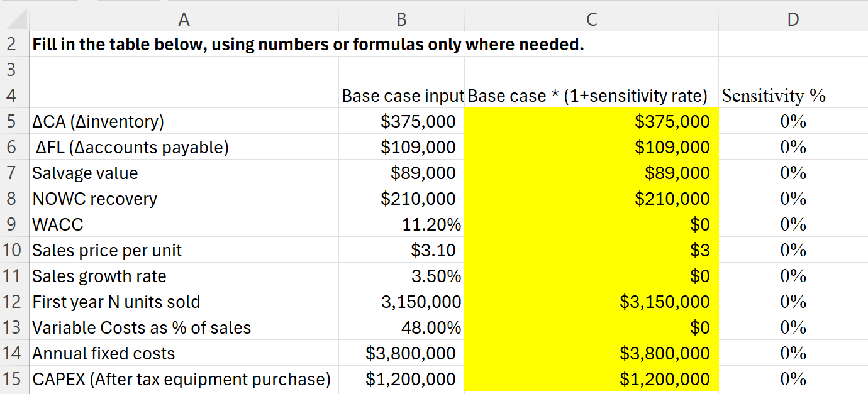
Task: Select column D header
Action: (793, 19)
